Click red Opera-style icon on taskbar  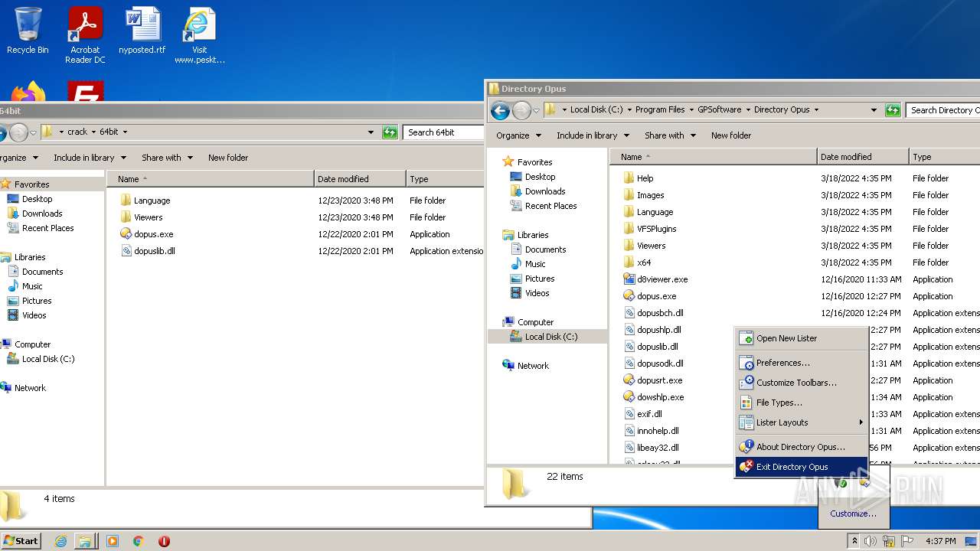click(164, 541)
